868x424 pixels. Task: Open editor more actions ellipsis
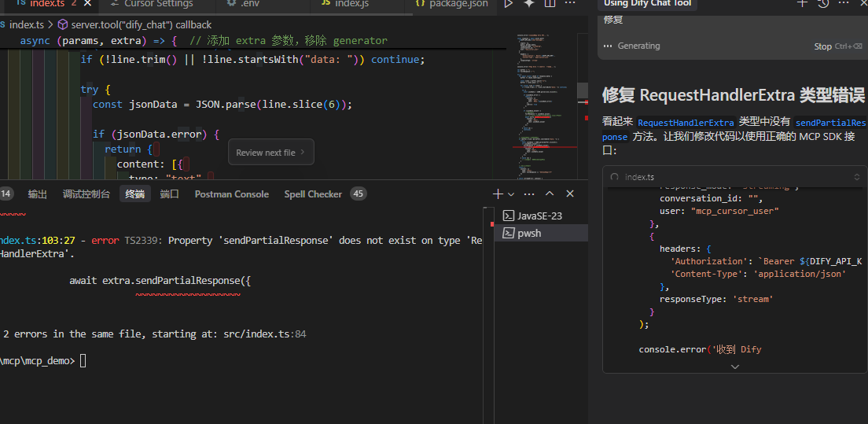click(x=570, y=3)
